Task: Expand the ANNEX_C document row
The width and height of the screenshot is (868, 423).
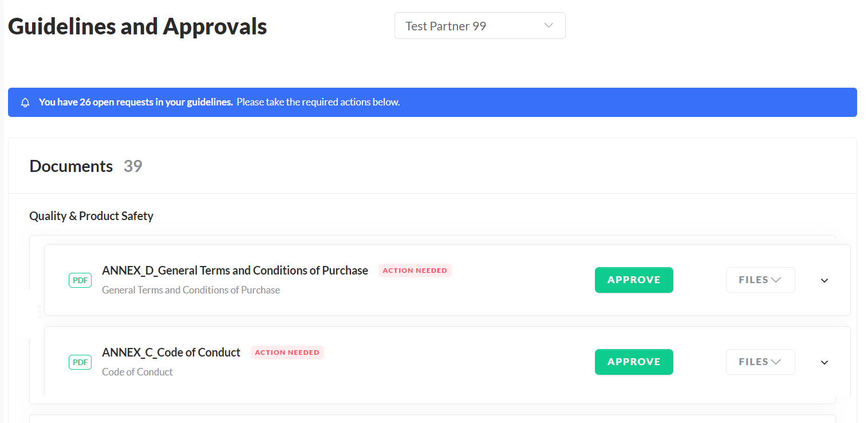Action: click(x=824, y=362)
